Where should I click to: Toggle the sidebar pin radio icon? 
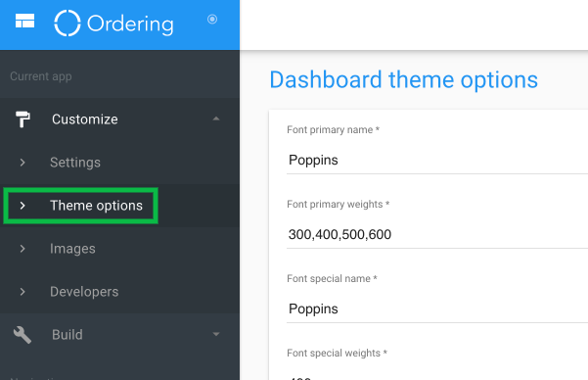(212, 19)
